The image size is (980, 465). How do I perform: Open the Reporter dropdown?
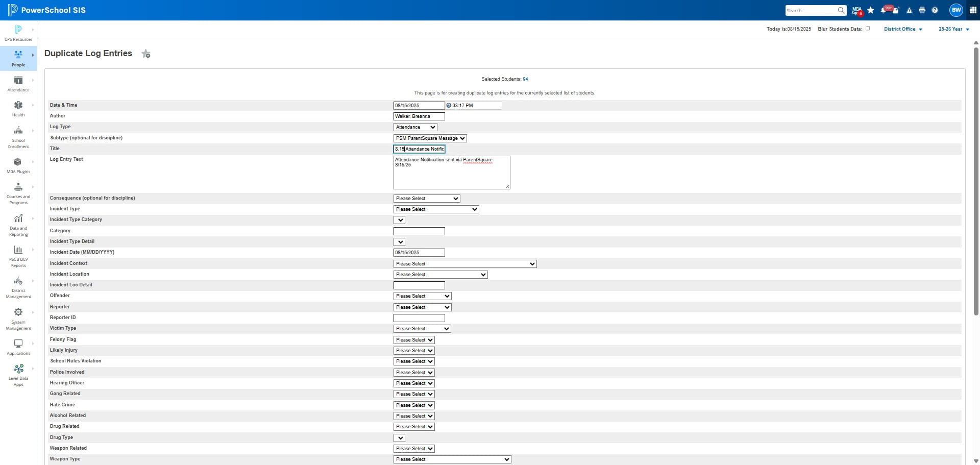click(422, 307)
